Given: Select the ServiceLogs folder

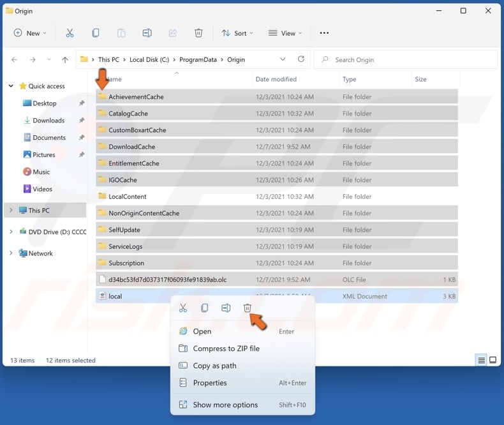Looking at the screenshot, I should [277, 246].
